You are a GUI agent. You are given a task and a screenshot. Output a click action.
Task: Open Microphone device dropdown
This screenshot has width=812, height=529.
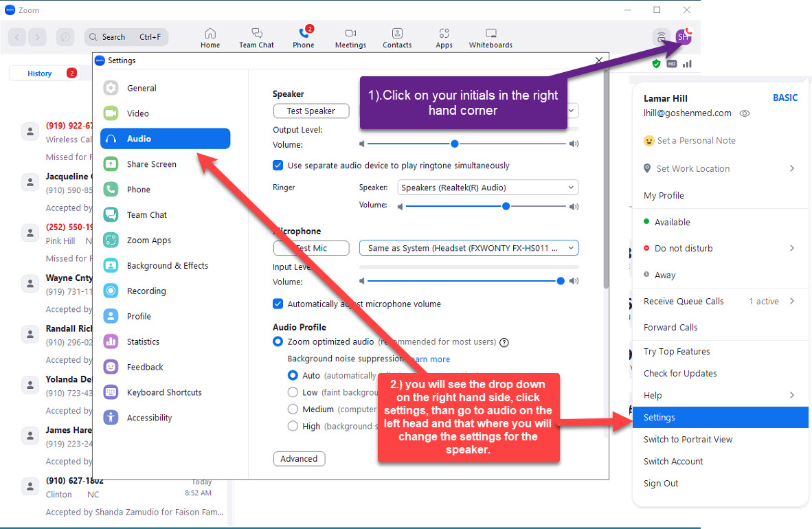[x=469, y=248]
